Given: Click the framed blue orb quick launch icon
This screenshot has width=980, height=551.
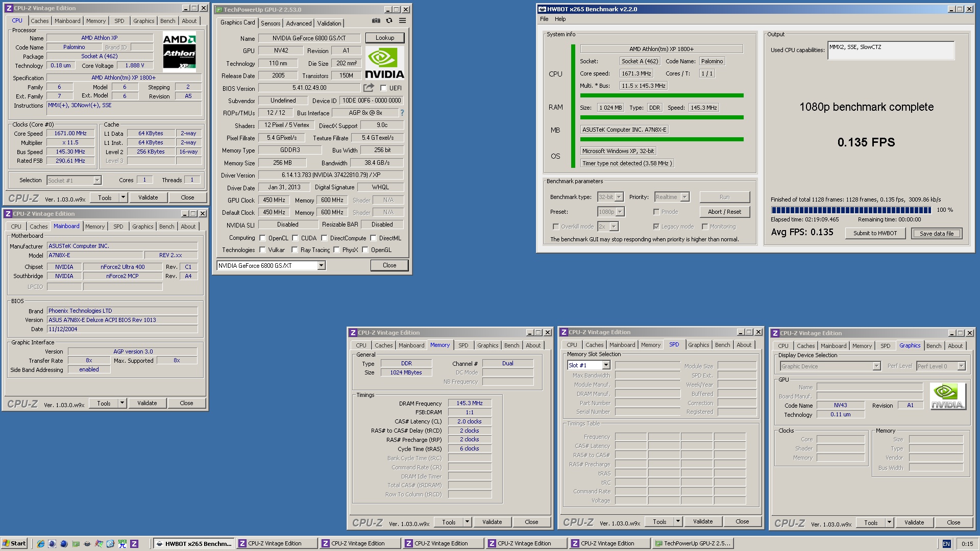Looking at the screenshot, I should point(52,544).
